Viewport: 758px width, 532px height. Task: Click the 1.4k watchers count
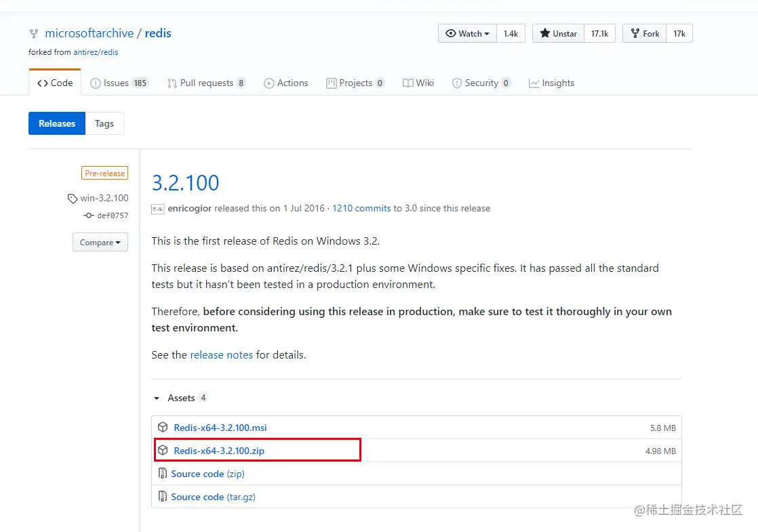(511, 33)
